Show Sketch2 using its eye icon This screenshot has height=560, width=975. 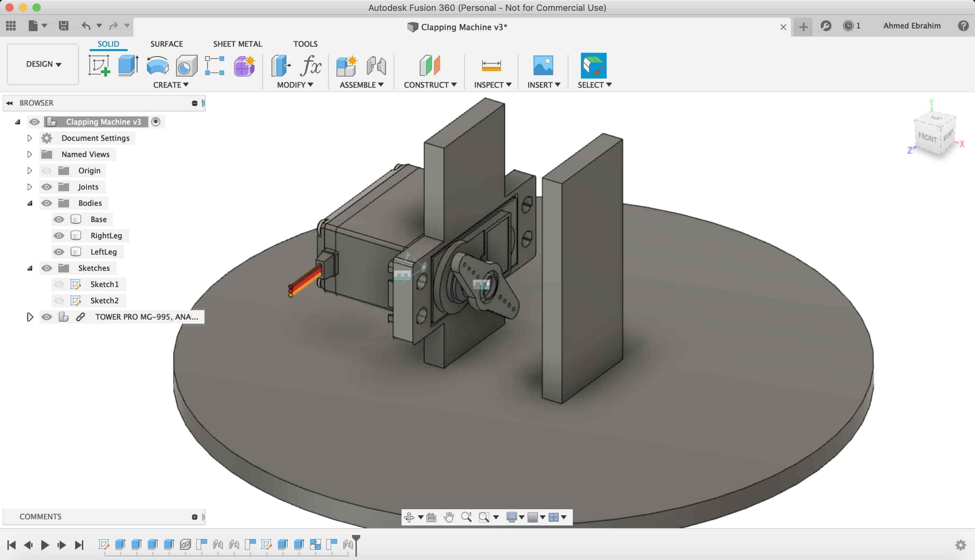(x=59, y=300)
